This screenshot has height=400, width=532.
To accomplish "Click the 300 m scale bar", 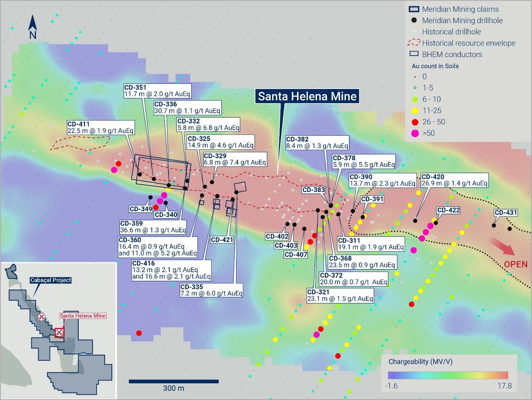I will click(174, 381).
